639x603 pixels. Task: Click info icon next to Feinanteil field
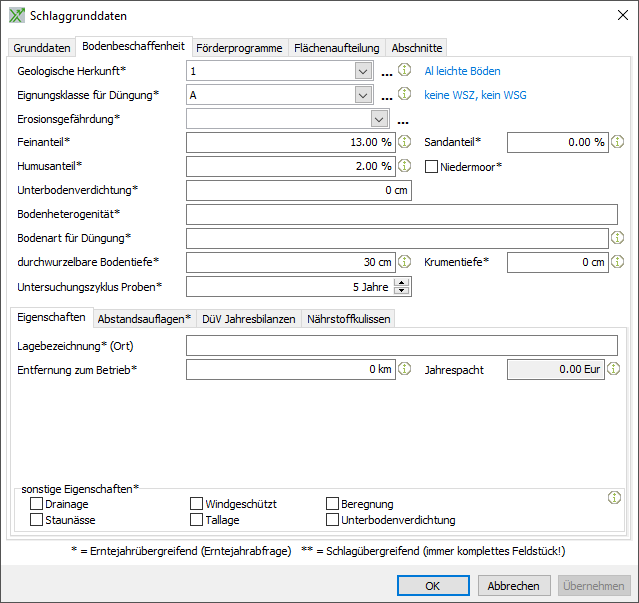coord(405,142)
